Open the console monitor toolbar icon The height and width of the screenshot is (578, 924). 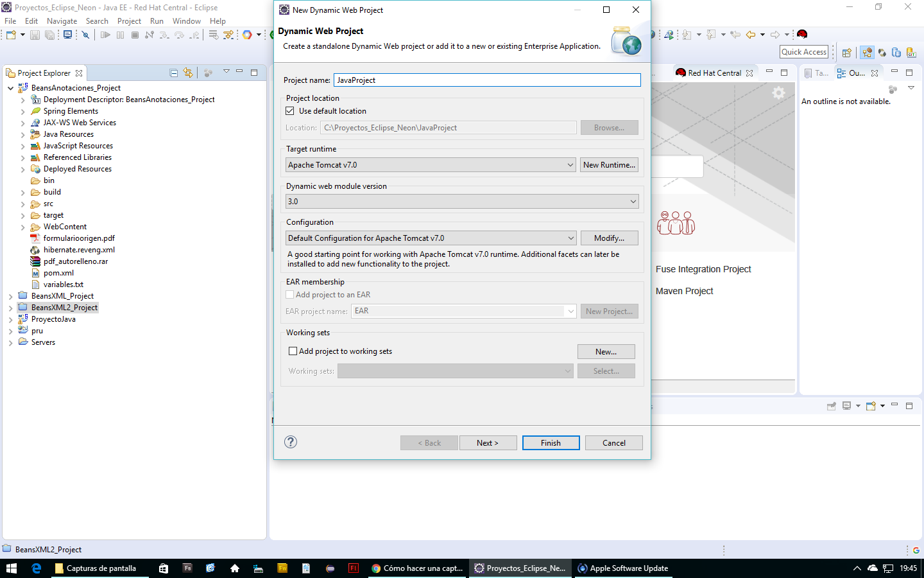pos(67,35)
